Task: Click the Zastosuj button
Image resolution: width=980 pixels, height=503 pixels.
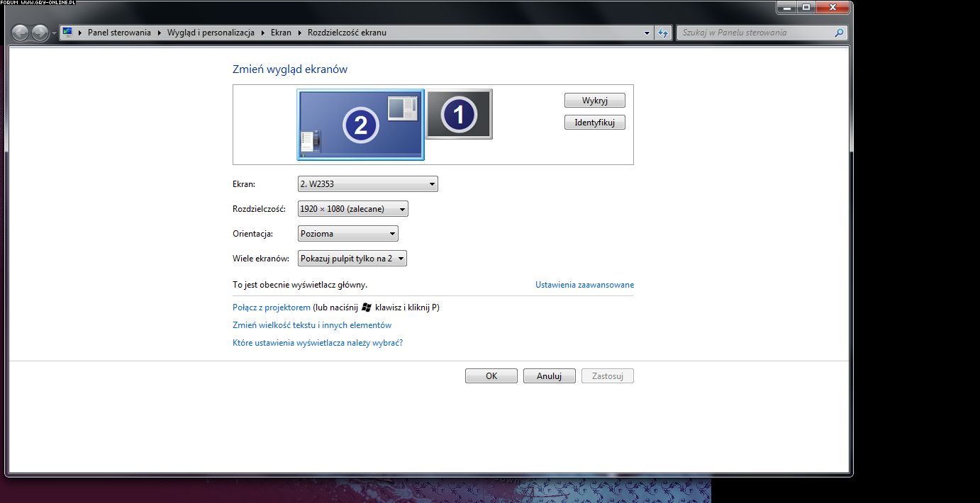Action: [x=608, y=376]
